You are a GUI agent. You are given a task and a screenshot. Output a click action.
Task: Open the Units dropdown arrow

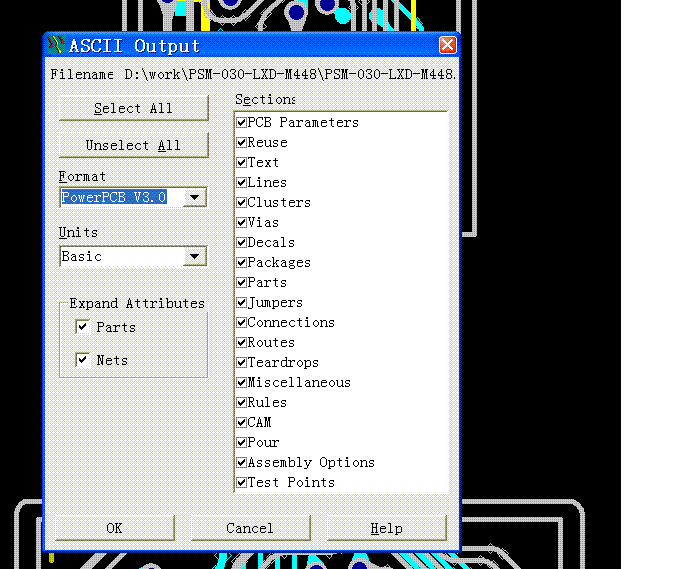[x=194, y=256]
